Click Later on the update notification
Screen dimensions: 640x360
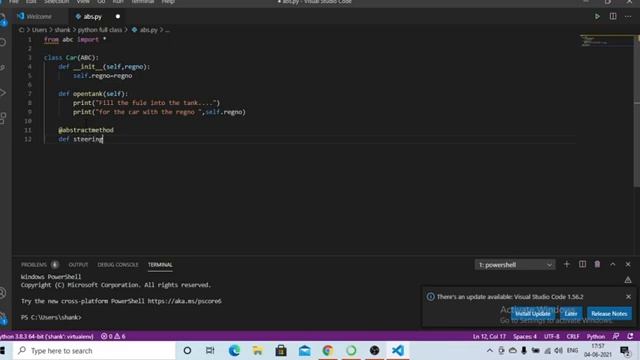[x=571, y=313]
